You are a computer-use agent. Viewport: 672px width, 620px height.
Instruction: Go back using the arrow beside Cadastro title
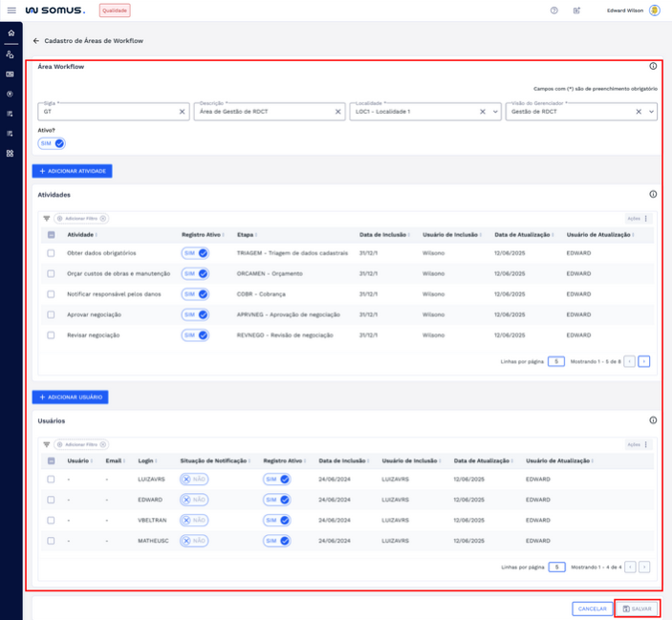(36, 41)
